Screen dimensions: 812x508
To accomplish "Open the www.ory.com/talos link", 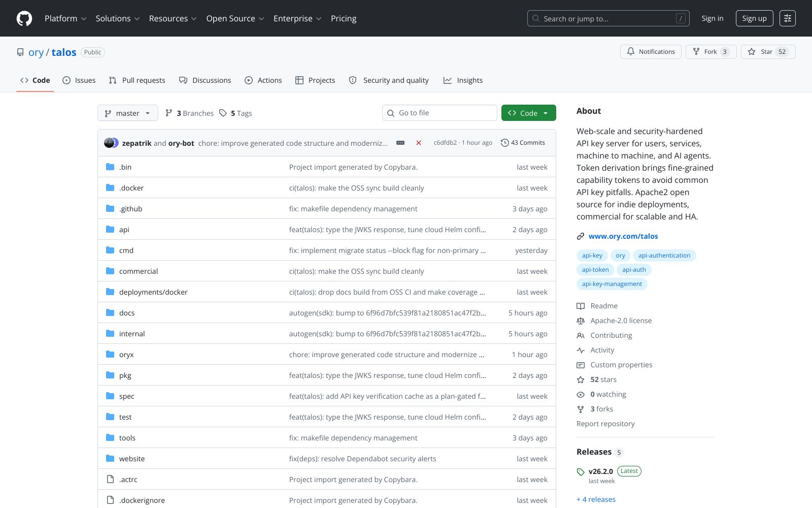I will click(x=623, y=236).
